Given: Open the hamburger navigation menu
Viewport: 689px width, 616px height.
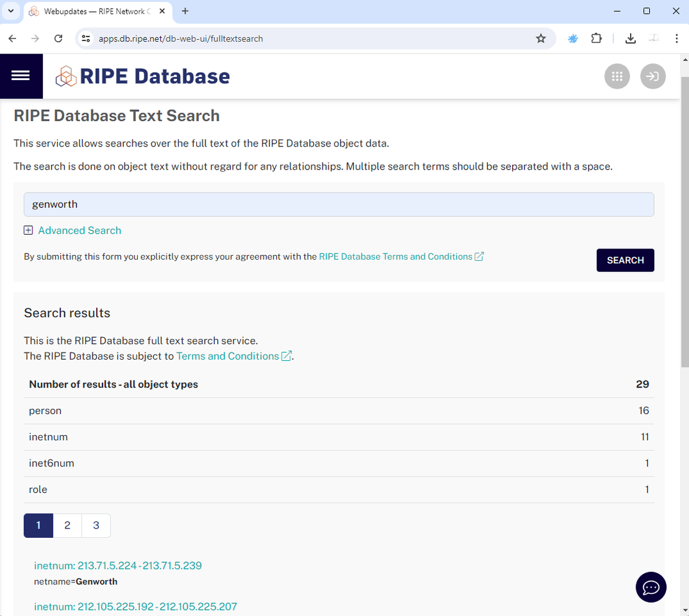Looking at the screenshot, I should tap(21, 76).
